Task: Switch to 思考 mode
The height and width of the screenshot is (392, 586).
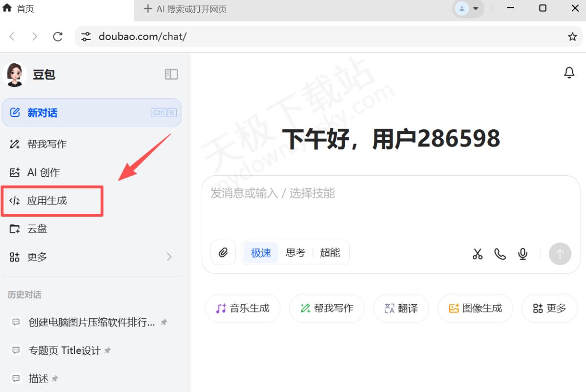Action: (x=295, y=253)
